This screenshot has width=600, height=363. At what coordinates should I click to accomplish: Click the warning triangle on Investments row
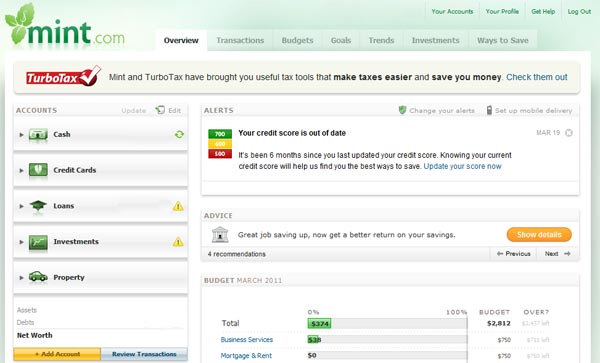178,242
